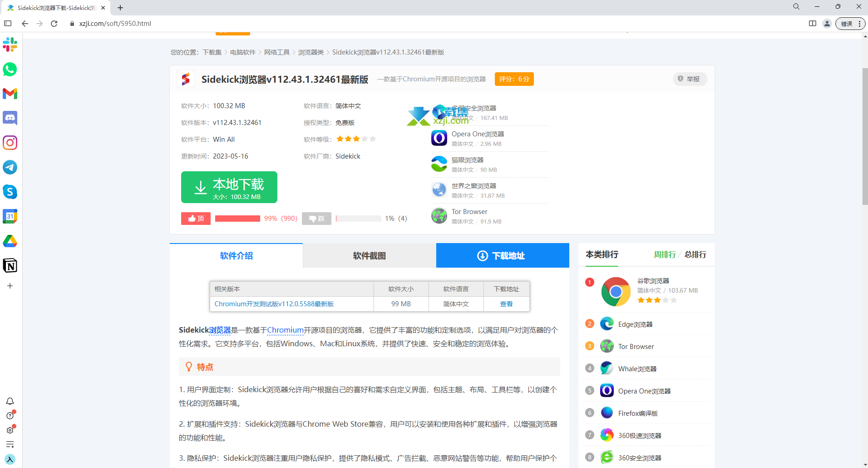The image size is (868, 468).
Task: Select 周排行 ranking tab
Action: point(665,255)
